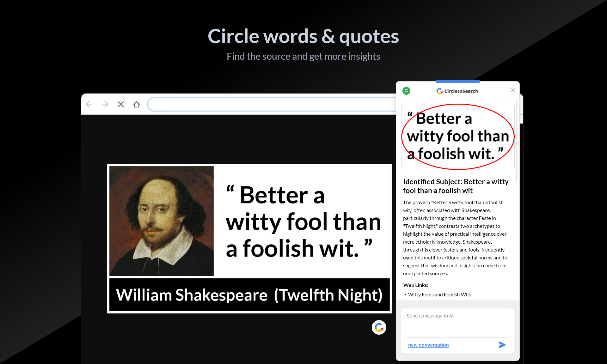Go to the browser home page
Viewport: 607px width, 364px height.
click(137, 104)
